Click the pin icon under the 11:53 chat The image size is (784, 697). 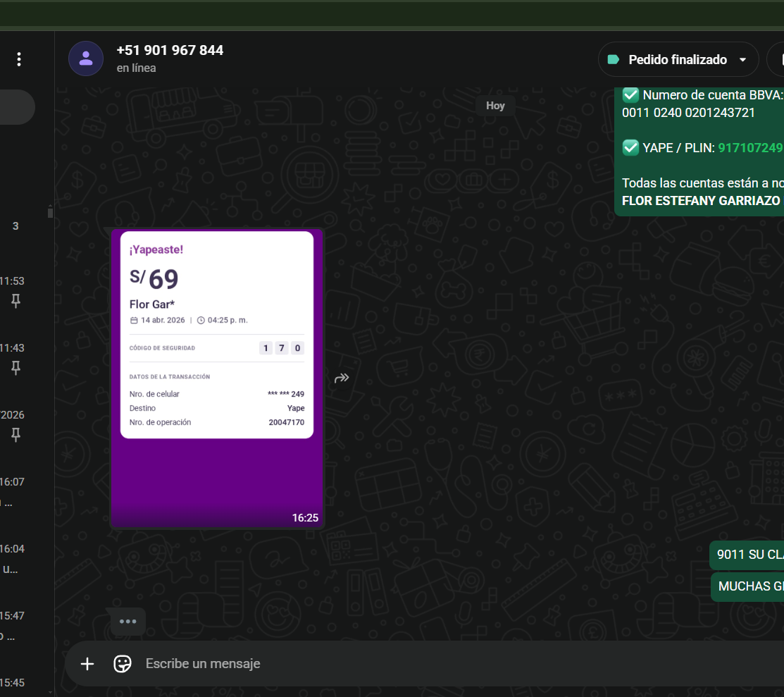15,301
